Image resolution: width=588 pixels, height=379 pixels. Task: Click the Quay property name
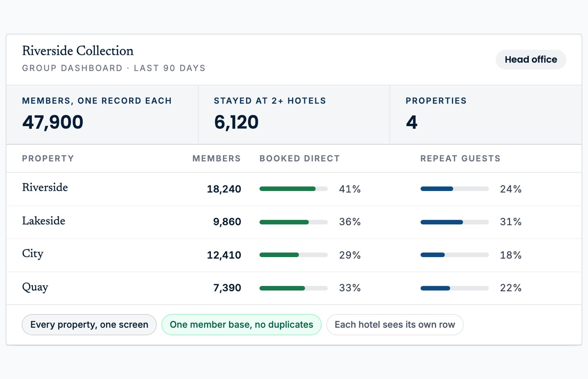(x=35, y=287)
